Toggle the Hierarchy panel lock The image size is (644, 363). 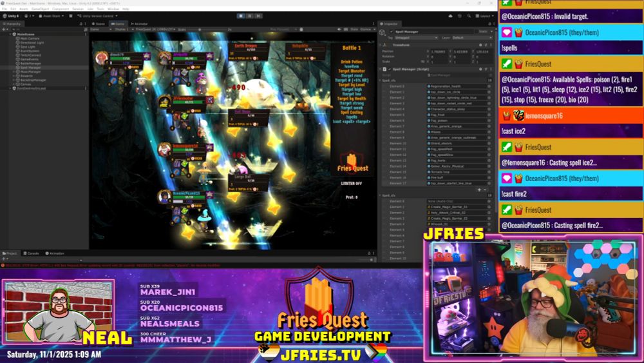pyautogui.click(x=80, y=24)
